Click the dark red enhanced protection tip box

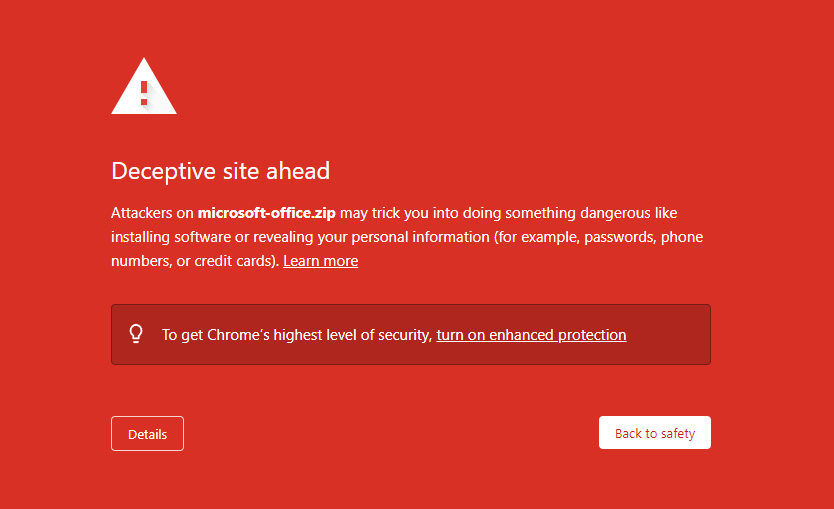[411, 335]
